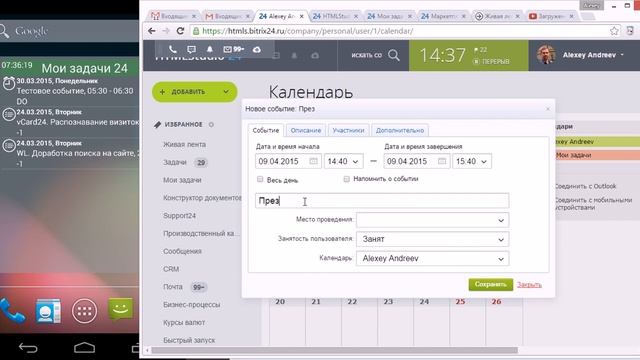Click Alexey Andreev user avatar
This screenshot has width=640, height=360.
[546, 55]
